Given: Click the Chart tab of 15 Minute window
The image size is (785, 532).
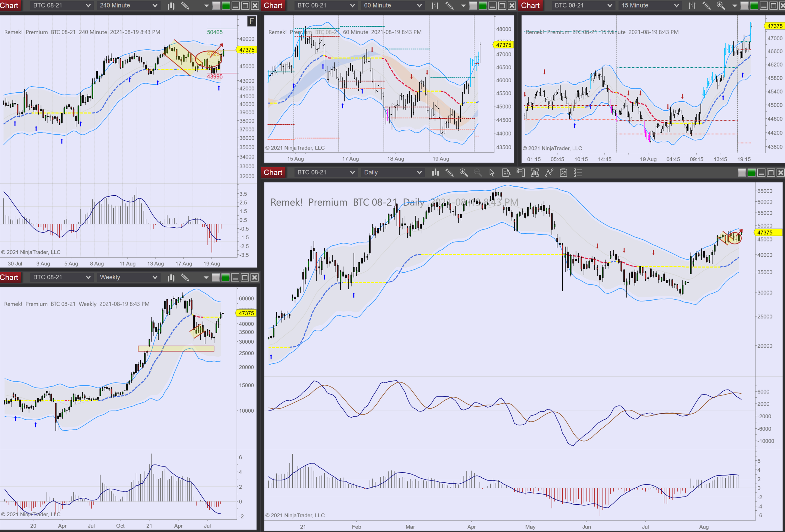Looking at the screenshot, I should click(530, 5).
